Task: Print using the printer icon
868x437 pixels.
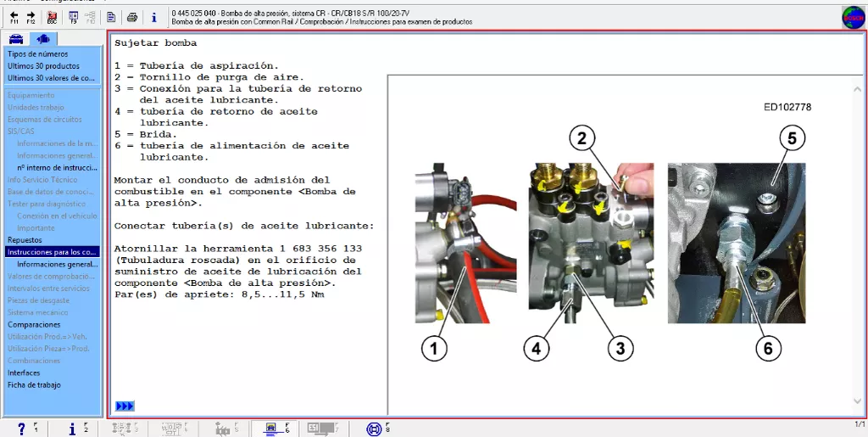Action: tap(131, 17)
